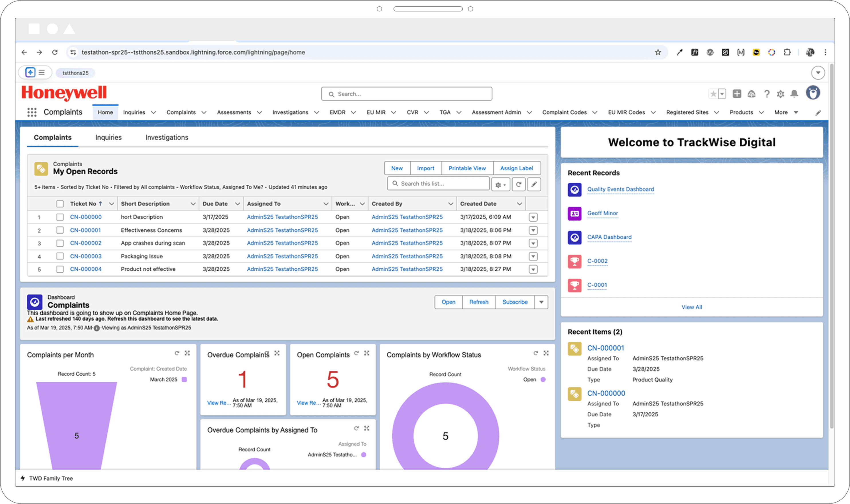This screenshot has width=850, height=504.
Task: Refresh Overdue Complaints by Assigned To chart
Action: click(356, 428)
